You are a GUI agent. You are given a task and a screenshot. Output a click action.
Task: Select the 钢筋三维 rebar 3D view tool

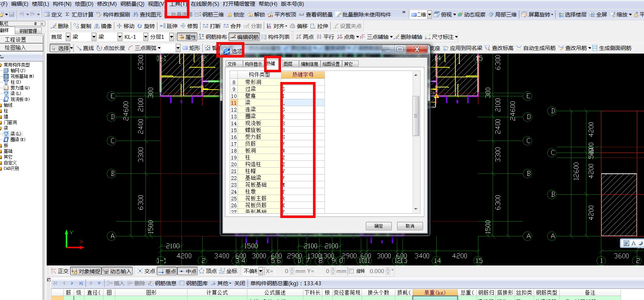click(210, 15)
